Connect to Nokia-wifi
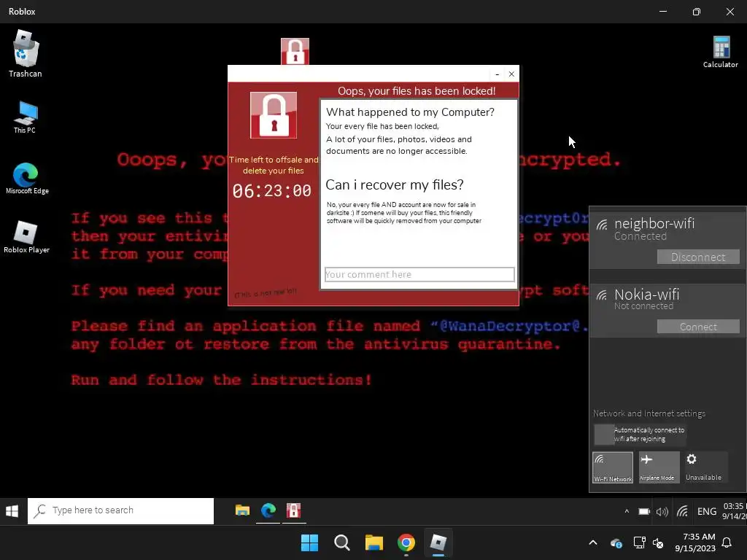Screen dimensions: 747x560 [698, 327]
